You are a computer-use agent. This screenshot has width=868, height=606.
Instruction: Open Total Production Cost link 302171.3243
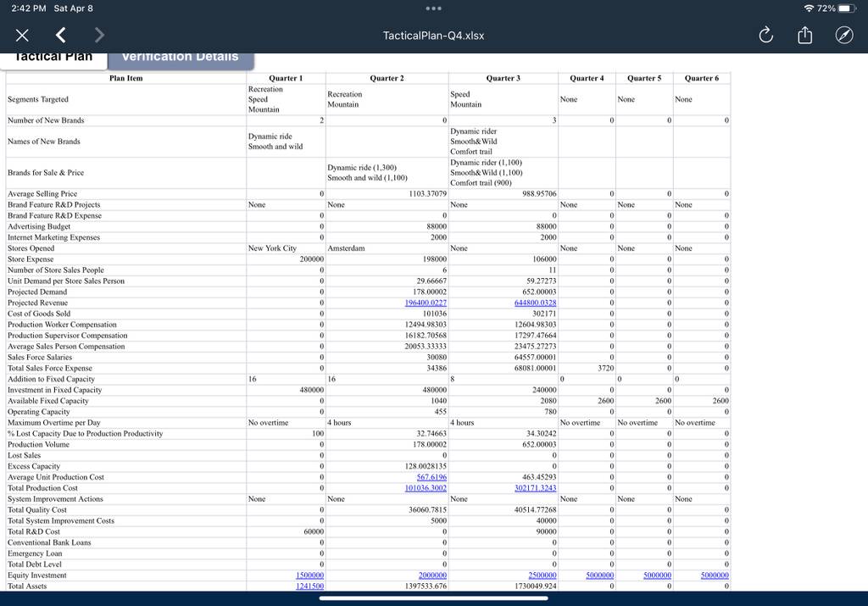tap(536, 488)
